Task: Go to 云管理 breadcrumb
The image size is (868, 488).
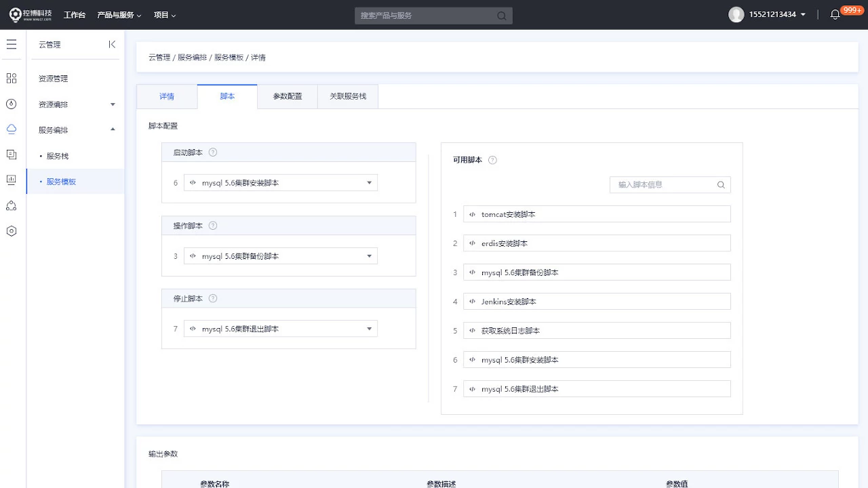Action: point(159,58)
